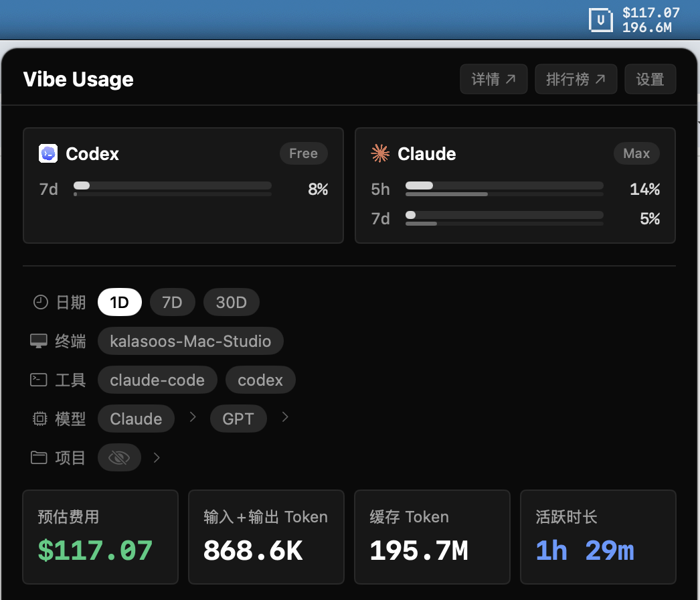This screenshot has width=700, height=600.
Task: Click the 活跃时长 1h 29m card
Action: click(x=598, y=537)
